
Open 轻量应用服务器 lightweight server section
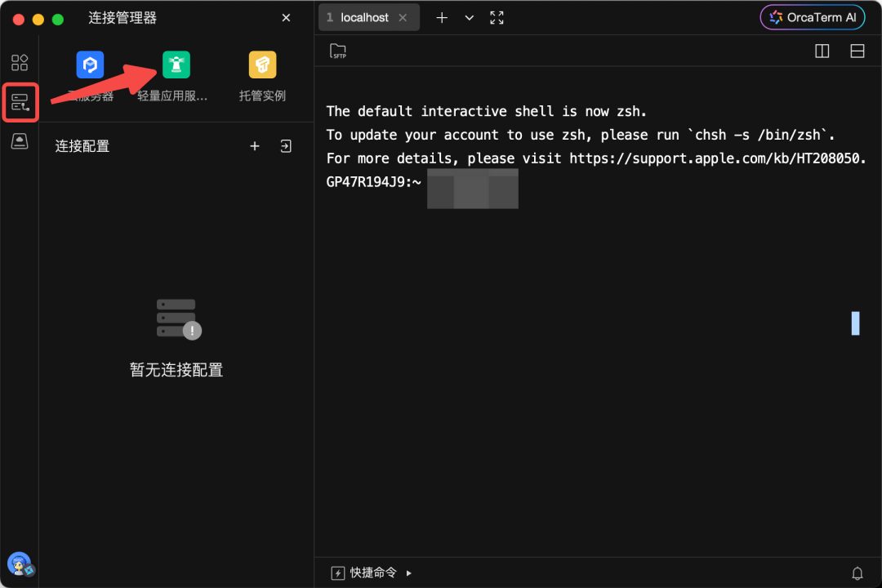click(176, 65)
